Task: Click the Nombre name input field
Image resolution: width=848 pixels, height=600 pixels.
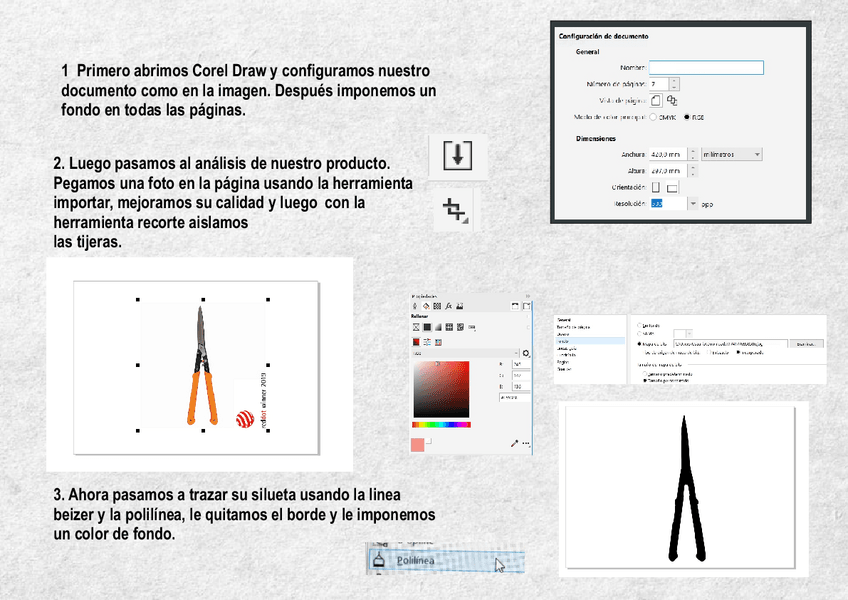Action: [706, 68]
